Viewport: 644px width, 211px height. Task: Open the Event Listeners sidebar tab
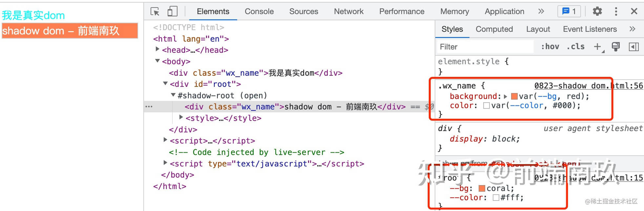pos(590,29)
